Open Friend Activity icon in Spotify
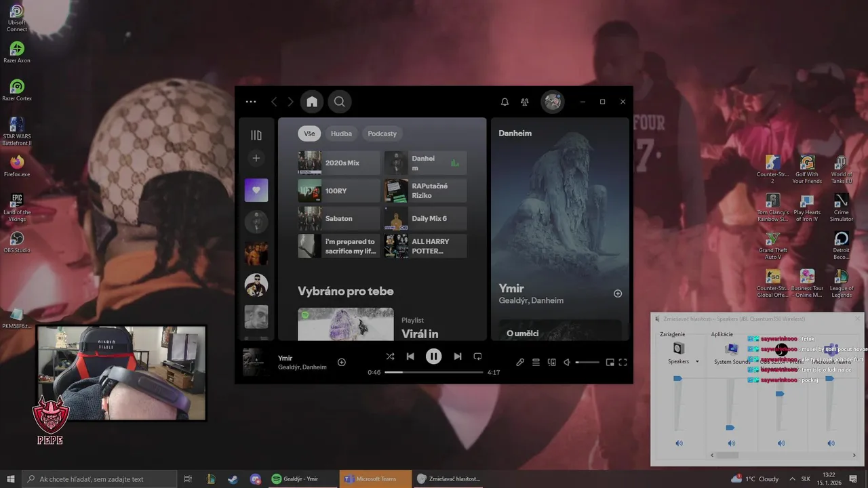The height and width of the screenshot is (488, 868). (x=524, y=102)
